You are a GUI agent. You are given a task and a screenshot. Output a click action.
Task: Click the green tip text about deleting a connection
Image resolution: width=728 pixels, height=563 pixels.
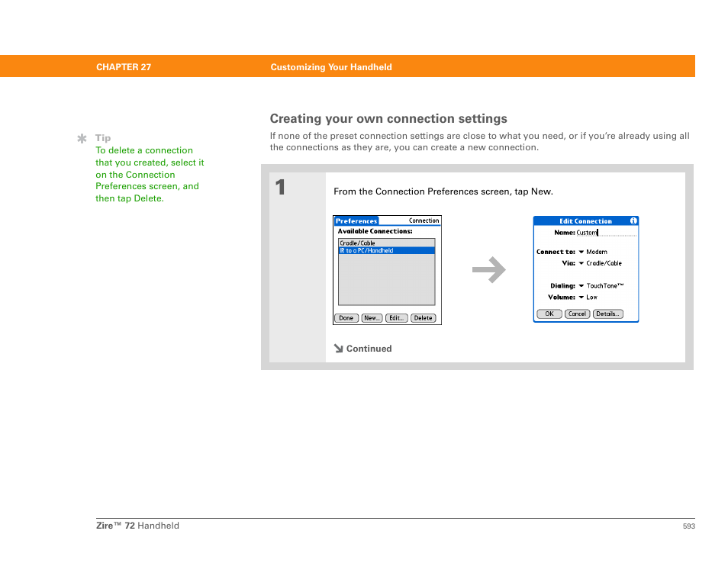pyautogui.click(x=150, y=175)
